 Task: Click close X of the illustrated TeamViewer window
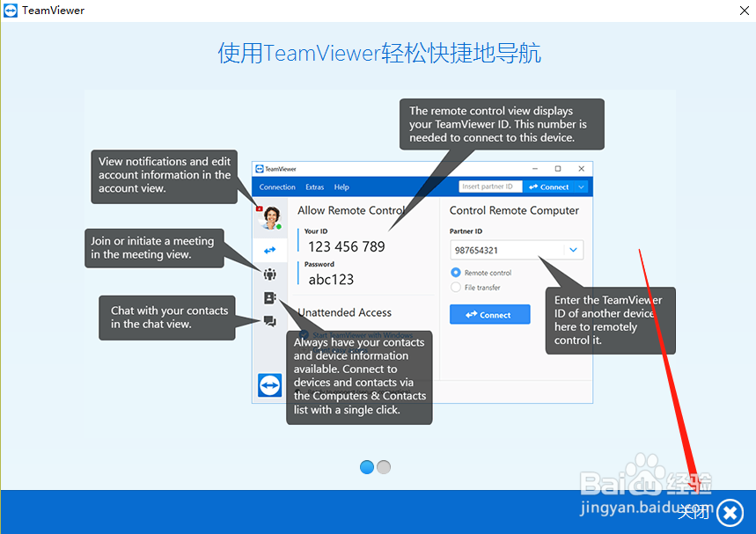[x=582, y=169]
